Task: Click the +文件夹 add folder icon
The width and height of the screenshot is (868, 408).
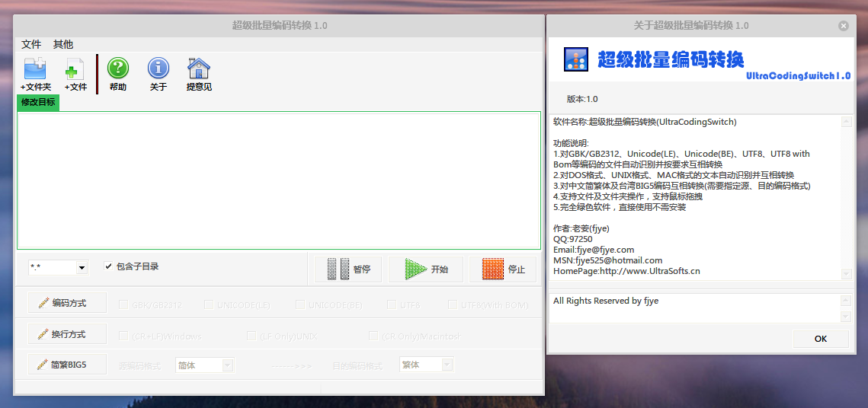Action: [x=35, y=69]
